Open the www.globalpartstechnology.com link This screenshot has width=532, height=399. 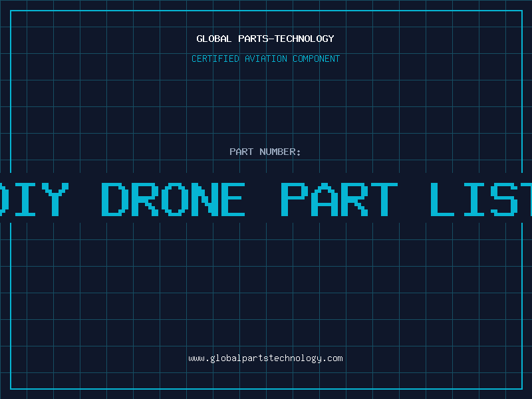(x=265, y=358)
